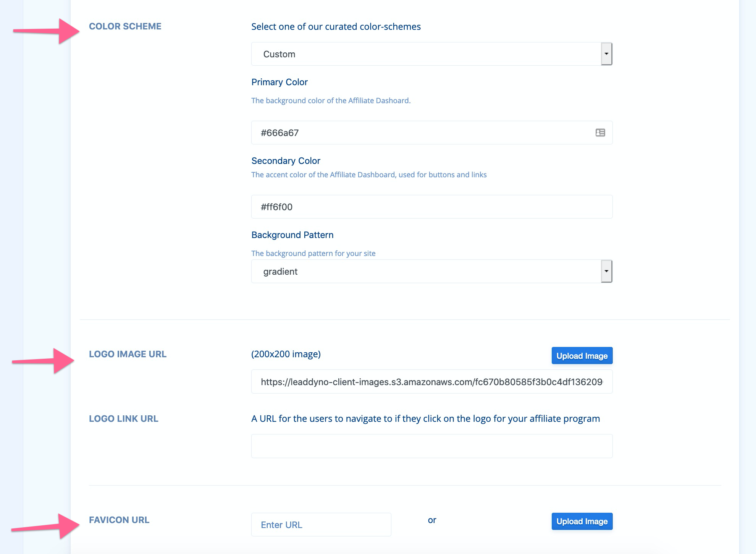Open the Background Pattern dropdown showing gradient
756x554 pixels.
[x=432, y=271]
